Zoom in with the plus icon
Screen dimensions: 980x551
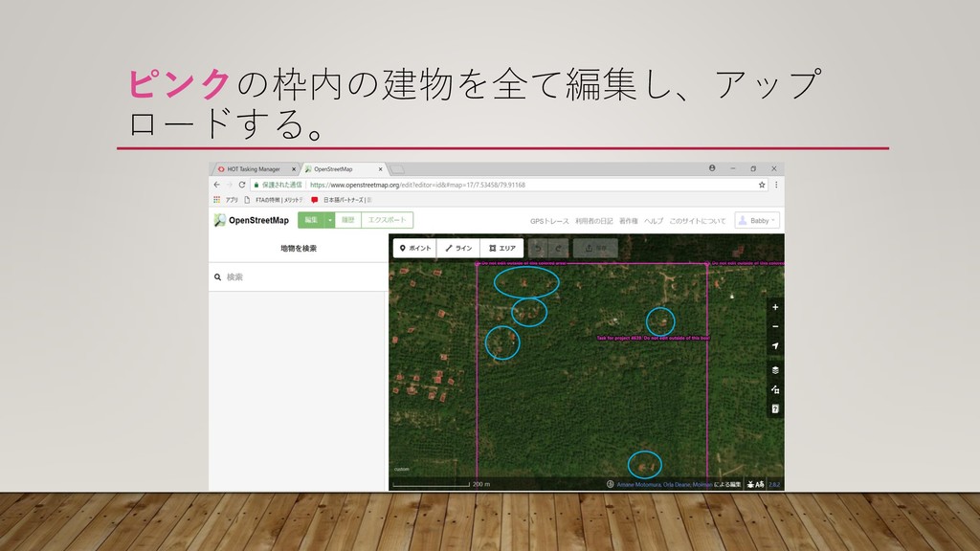[x=775, y=307]
